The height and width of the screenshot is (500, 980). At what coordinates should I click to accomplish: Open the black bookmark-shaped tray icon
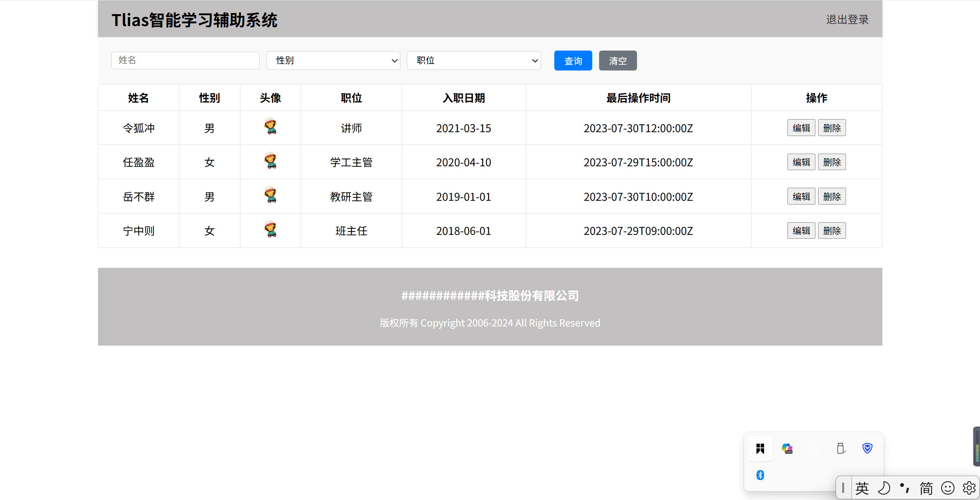pos(760,448)
